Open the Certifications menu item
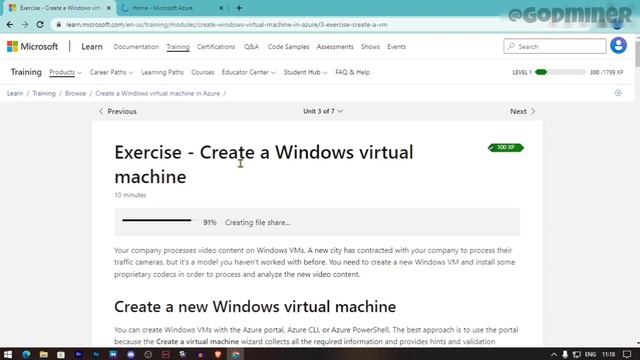 (x=216, y=47)
